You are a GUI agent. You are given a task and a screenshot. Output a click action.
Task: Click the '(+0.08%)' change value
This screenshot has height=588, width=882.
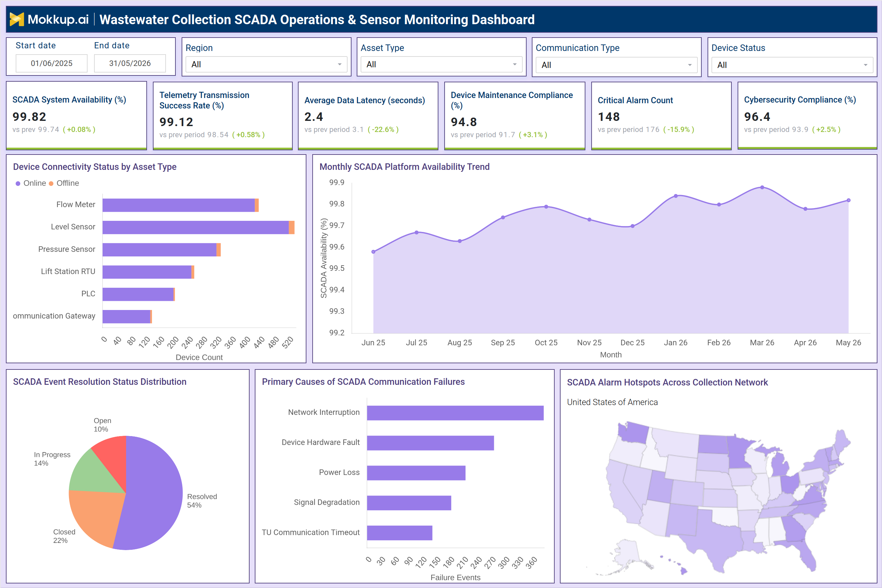(x=79, y=129)
